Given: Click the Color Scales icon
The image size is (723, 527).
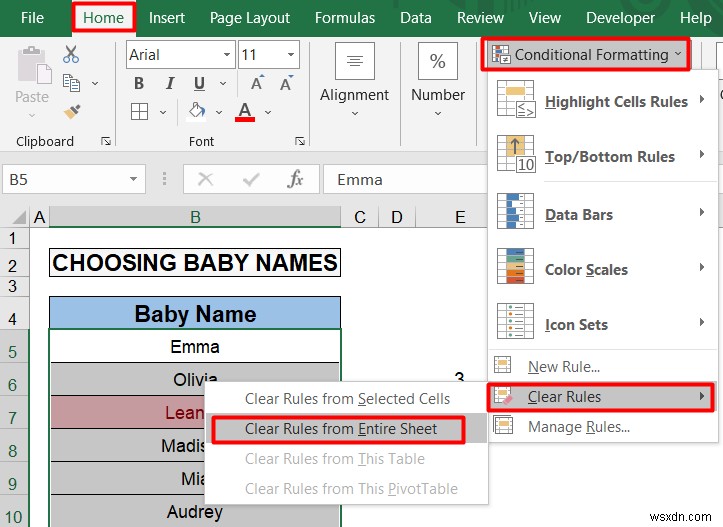Looking at the screenshot, I should [516, 266].
